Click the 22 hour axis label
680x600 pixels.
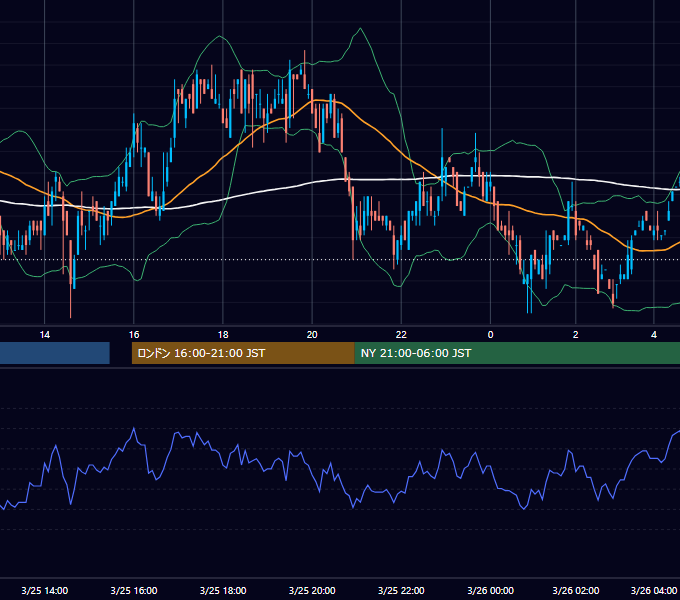401,335
